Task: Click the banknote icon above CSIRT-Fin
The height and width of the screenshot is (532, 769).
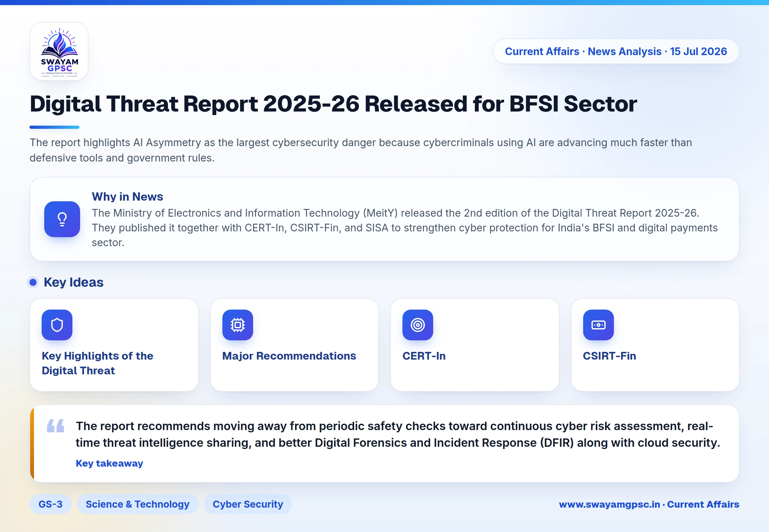Action: pyautogui.click(x=599, y=325)
